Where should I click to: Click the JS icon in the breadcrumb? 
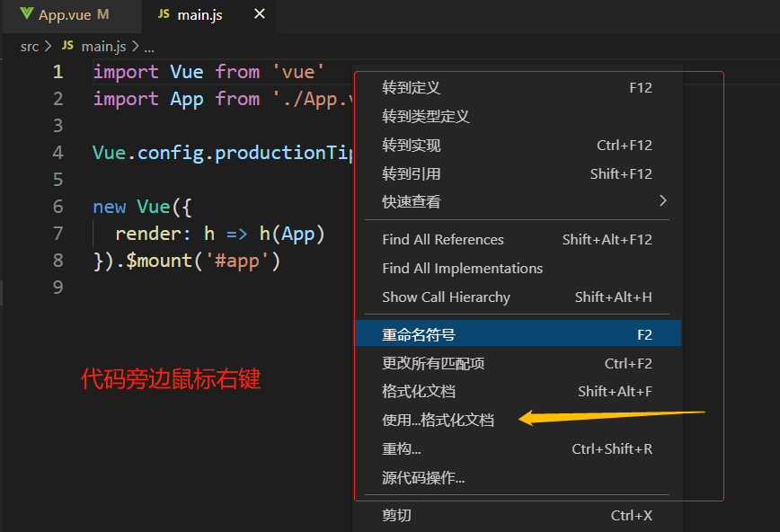click(x=67, y=46)
